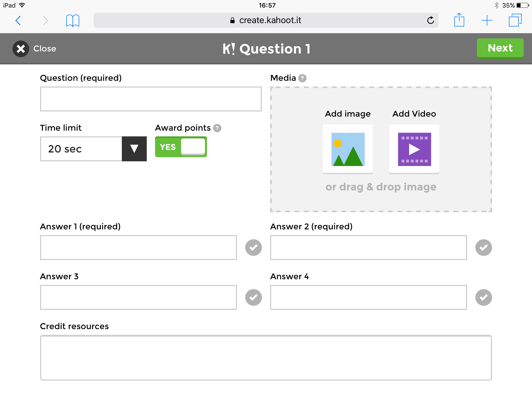The height and width of the screenshot is (399, 532).
Task: Open the Time limit dropdown
Action: click(x=134, y=149)
